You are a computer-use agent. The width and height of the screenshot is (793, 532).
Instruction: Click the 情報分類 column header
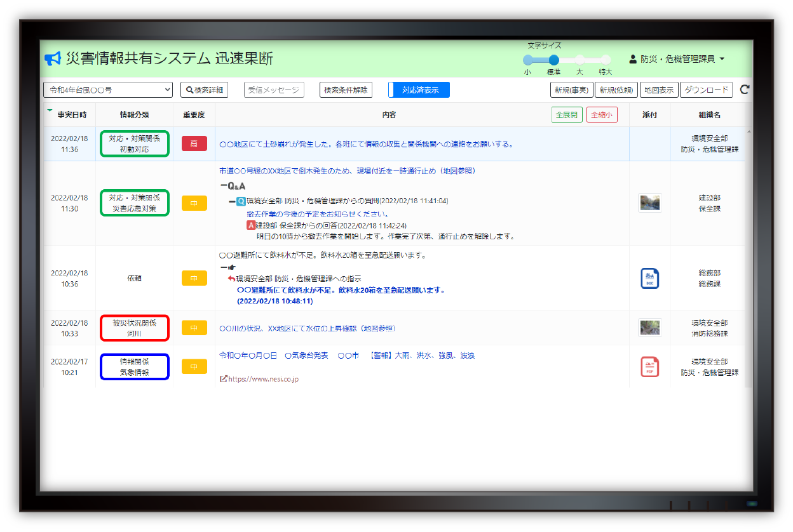(134, 115)
